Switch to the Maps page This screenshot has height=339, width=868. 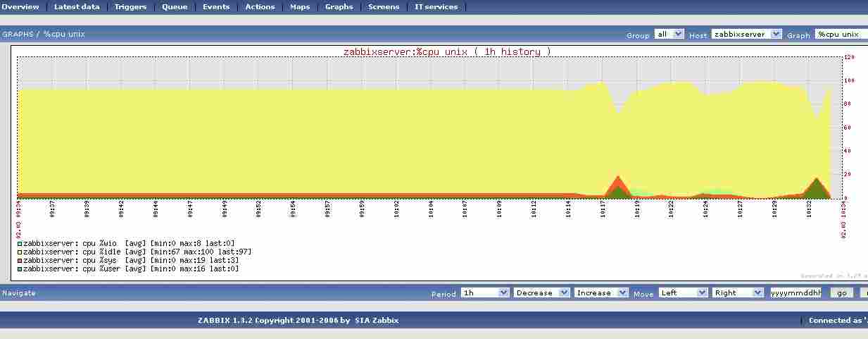point(300,7)
